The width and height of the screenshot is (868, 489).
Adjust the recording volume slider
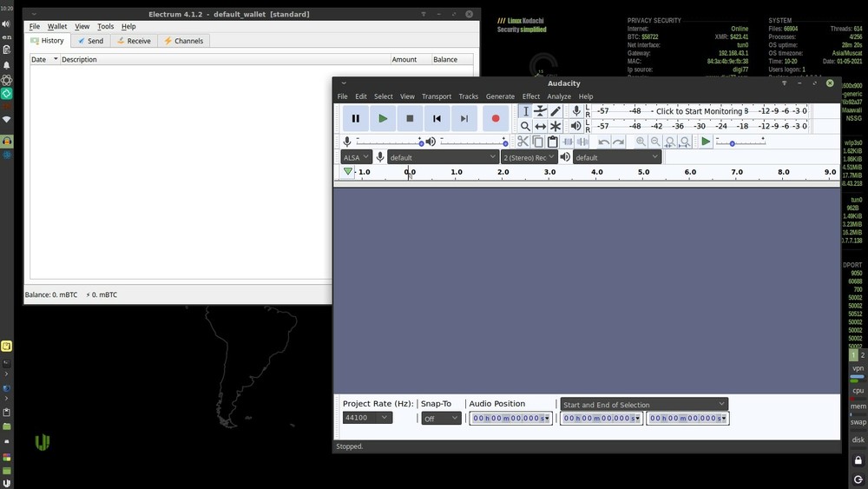389,142
